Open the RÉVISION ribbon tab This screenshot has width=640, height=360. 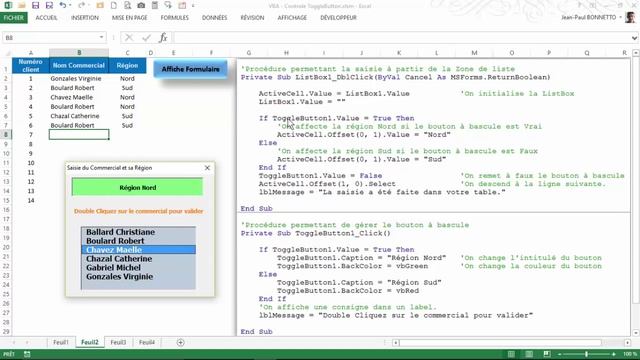point(252,18)
